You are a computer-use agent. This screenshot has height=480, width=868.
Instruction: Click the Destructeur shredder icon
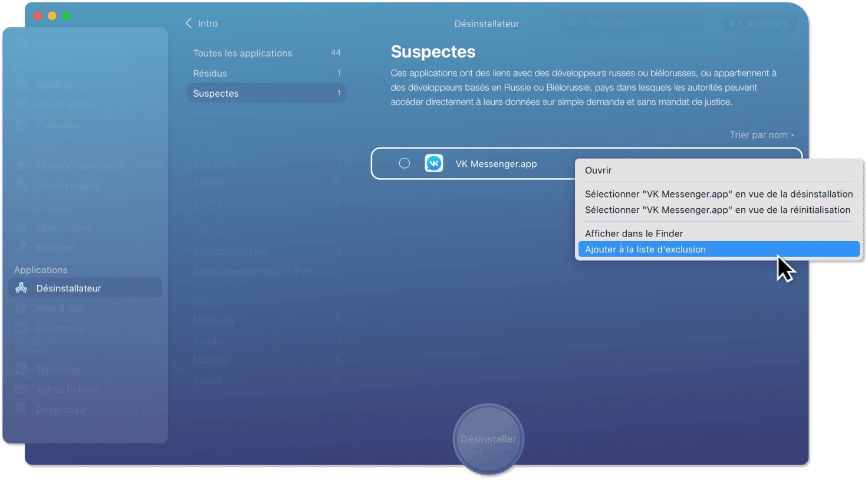[21, 409]
